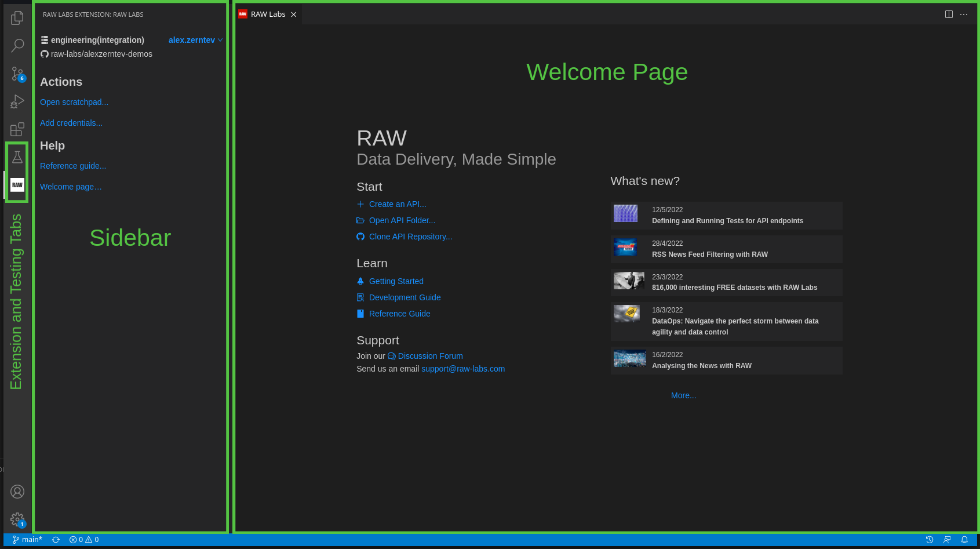Open the Testing flask icon
Viewport: 980px width, 549px height.
click(17, 157)
